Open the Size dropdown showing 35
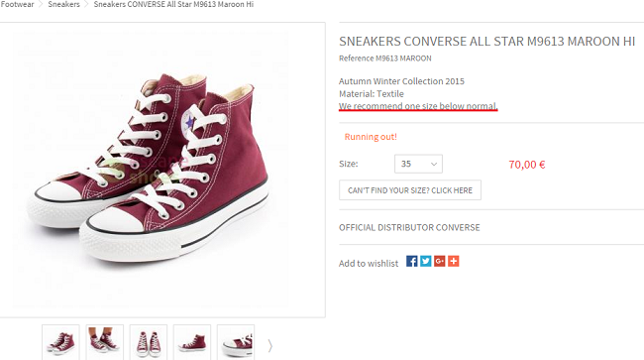Image resolution: width=644 pixels, height=360 pixels. [x=418, y=164]
